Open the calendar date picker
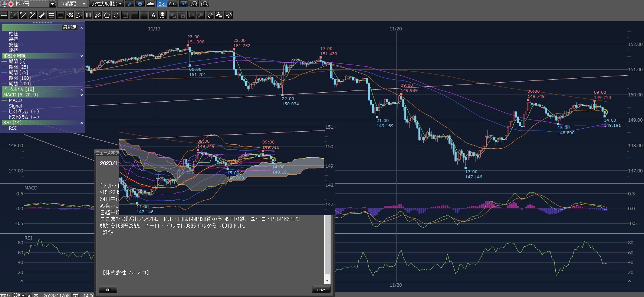Image resolution: width=644 pixels, height=297 pixels. pos(76,295)
